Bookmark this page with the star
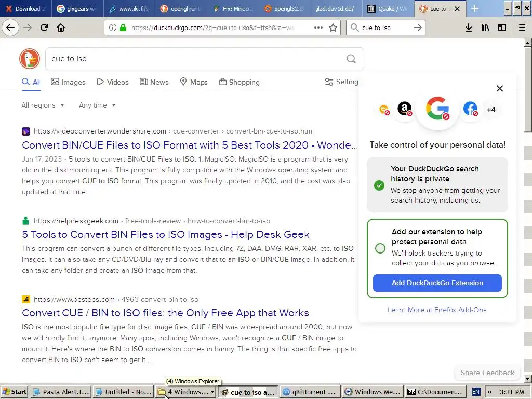532x399 pixels. click(x=333, y=28)
